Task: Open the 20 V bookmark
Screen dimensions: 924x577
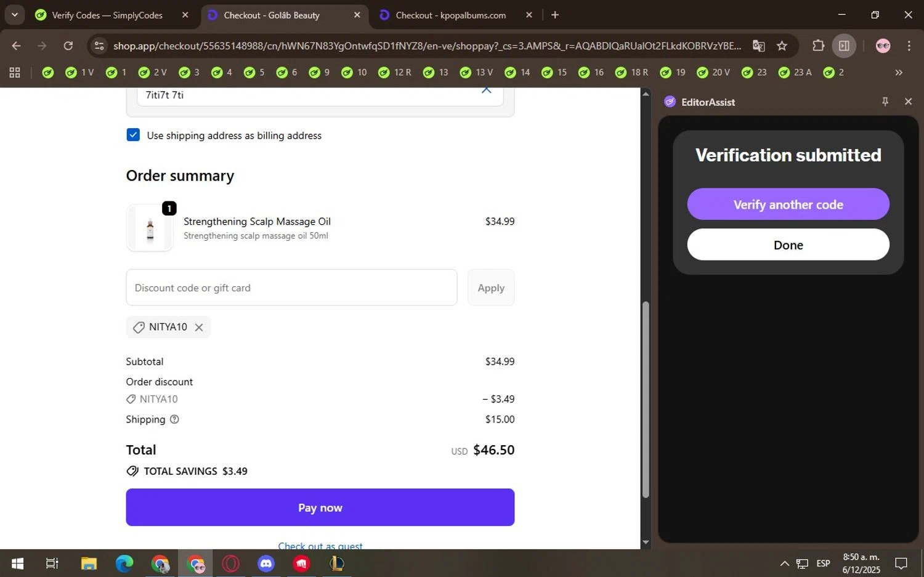Action: coord(713,73)
